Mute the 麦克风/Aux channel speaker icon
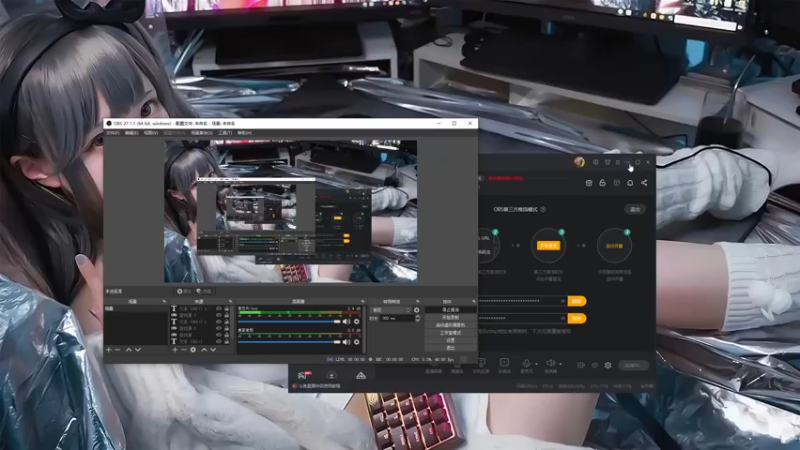The height and width of the screenshot is (450, 800). (x=346, y=321)
